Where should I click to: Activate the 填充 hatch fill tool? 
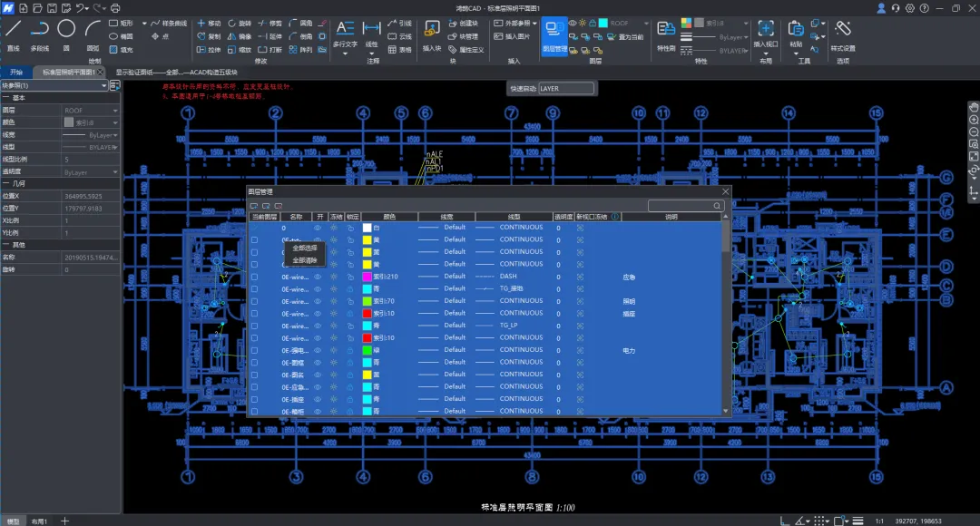pos(122,49)
